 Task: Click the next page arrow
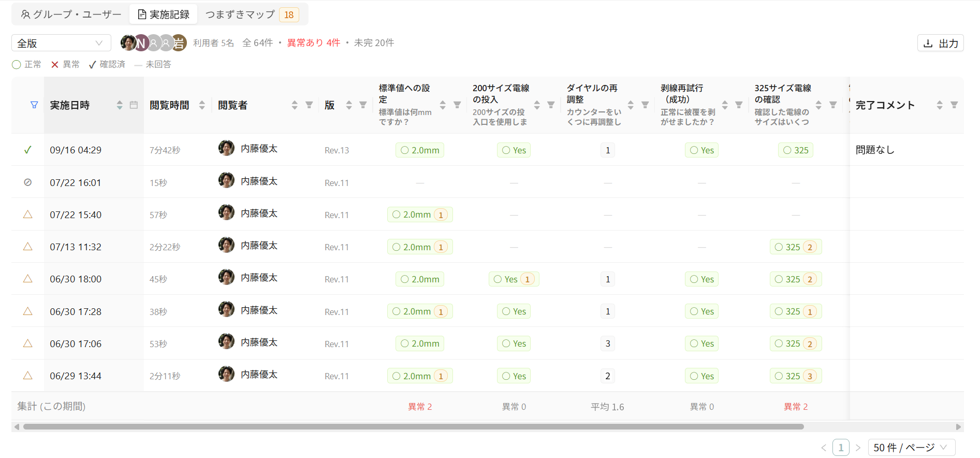coord(858,448)
